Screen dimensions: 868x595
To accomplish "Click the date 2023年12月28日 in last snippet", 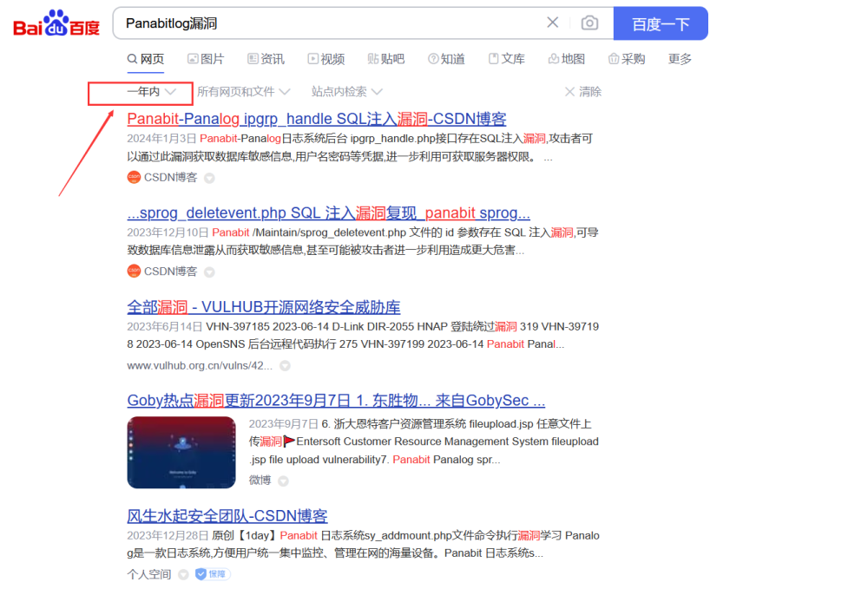I will (168, 536).
